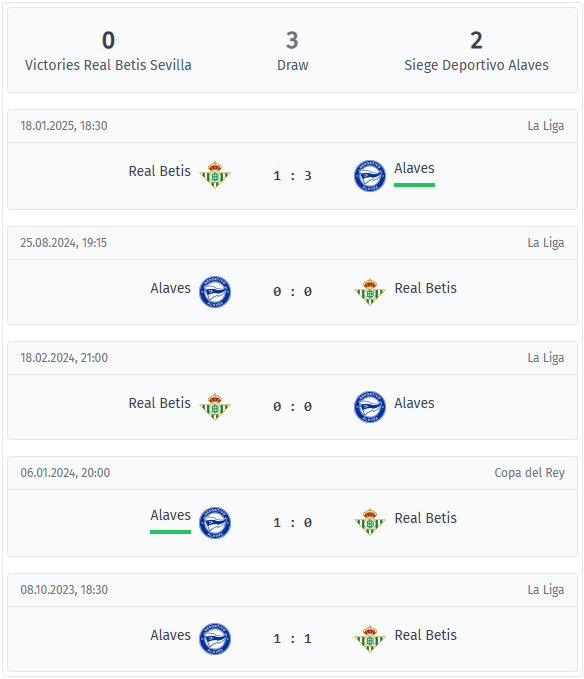Viewport: 584px width, 679px height.
Task: Click Real Betis crest in 18.01.2025 match
Action: 215,175
